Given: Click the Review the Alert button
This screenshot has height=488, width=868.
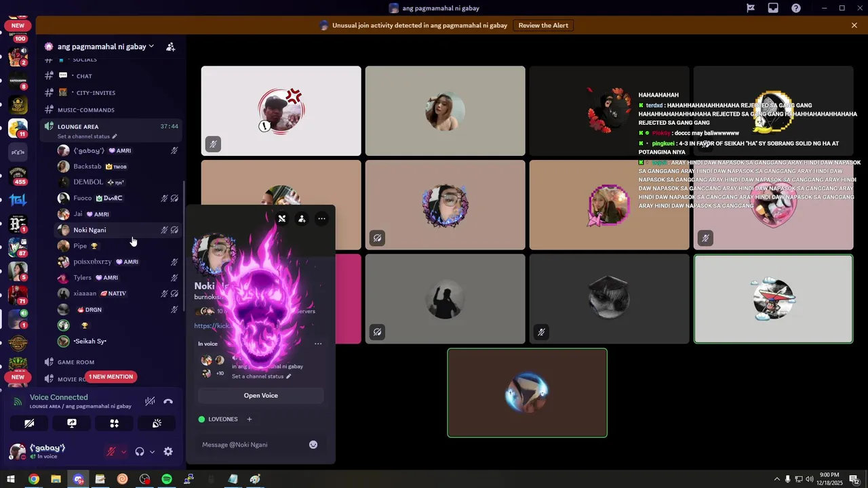Looking at the screenshot, I should coord(543,25).
